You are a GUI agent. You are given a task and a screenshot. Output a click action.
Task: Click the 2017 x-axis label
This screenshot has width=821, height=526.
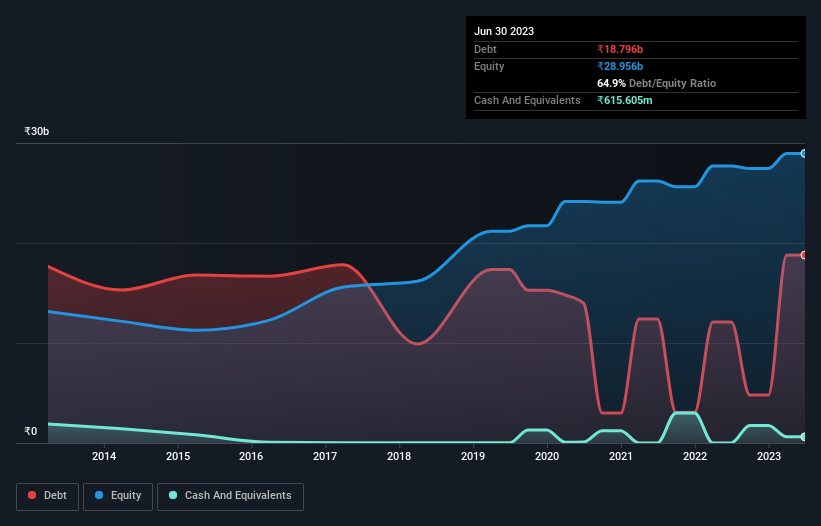(x=325, y=456)
